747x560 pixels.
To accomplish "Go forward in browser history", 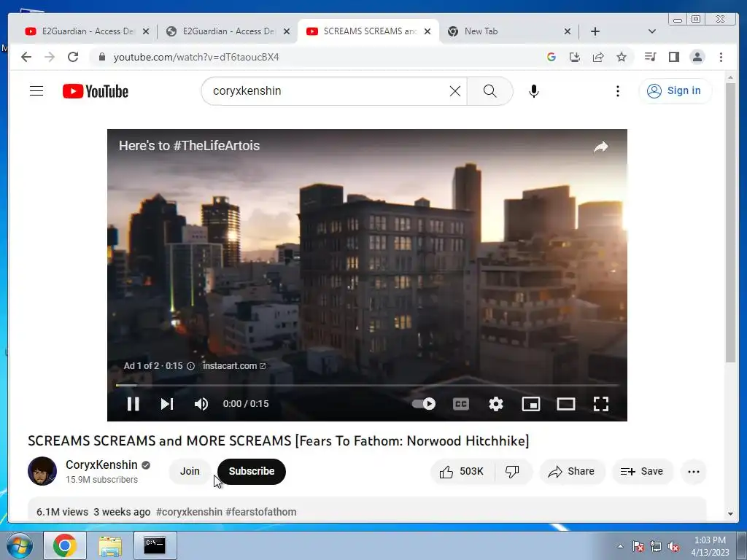I will pos(50,57).
